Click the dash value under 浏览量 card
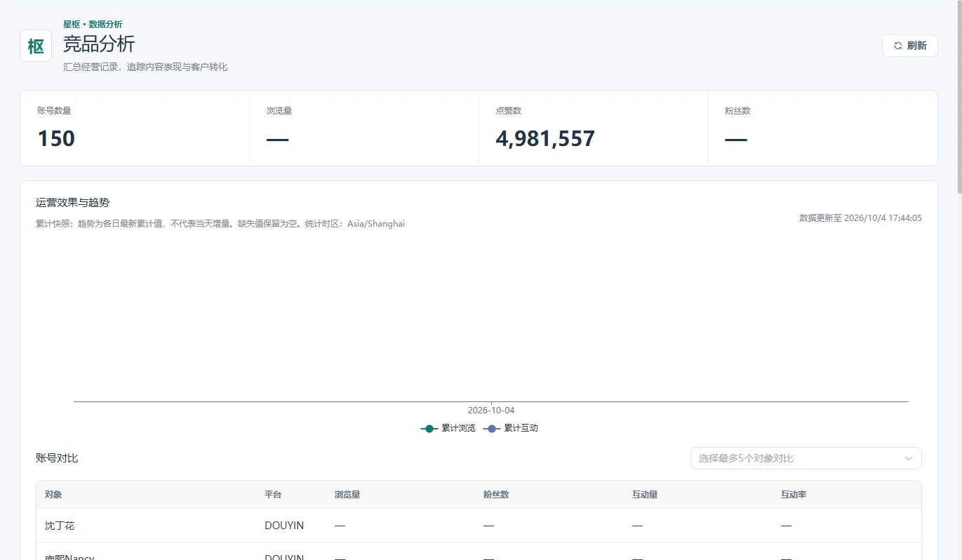This screenshot has width=962, height=560. pyautogui.click(x=278, y=139)
